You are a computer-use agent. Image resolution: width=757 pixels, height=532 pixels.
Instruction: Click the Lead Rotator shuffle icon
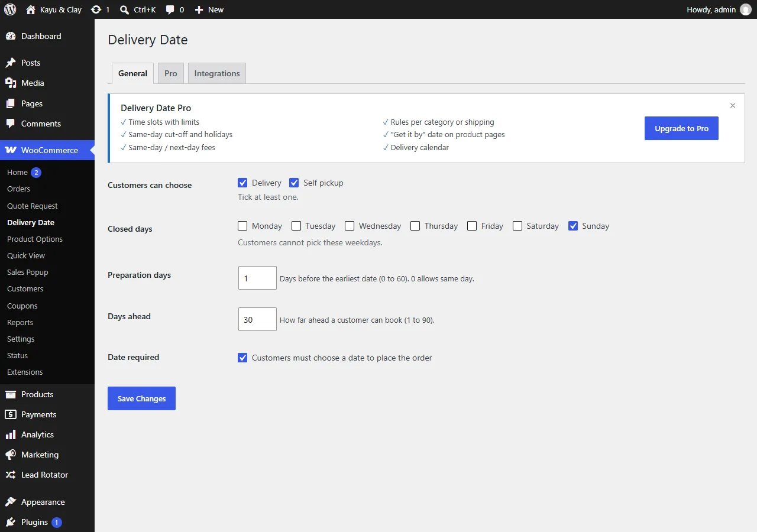click(11, 475)
